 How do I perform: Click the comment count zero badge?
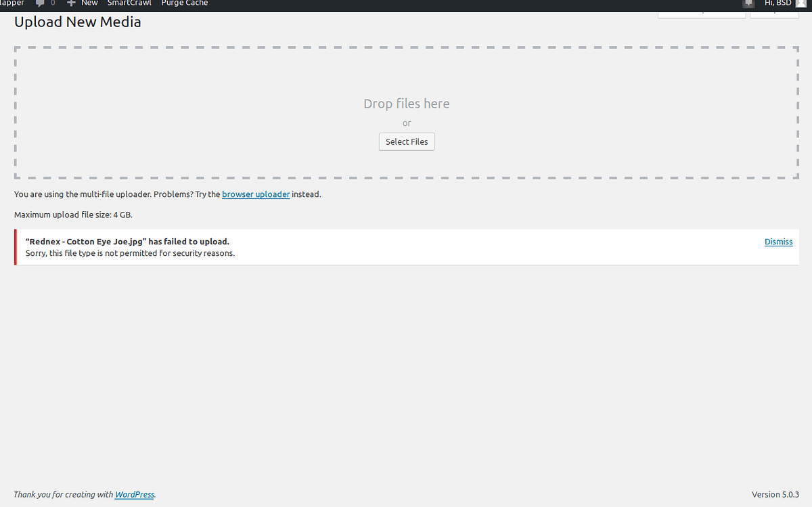53,3
